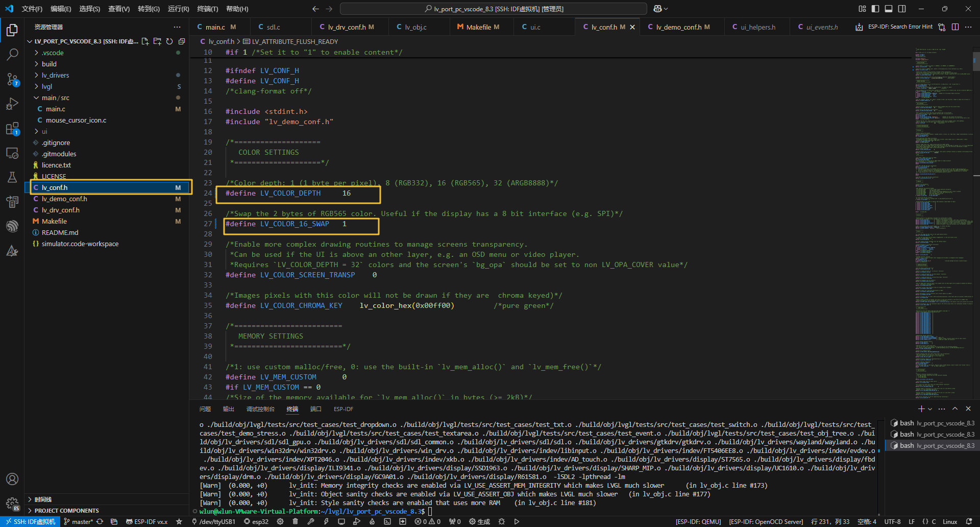
Task: Click New File icon in explorer header
Action: pyautogui.click(x=145, y=41)
